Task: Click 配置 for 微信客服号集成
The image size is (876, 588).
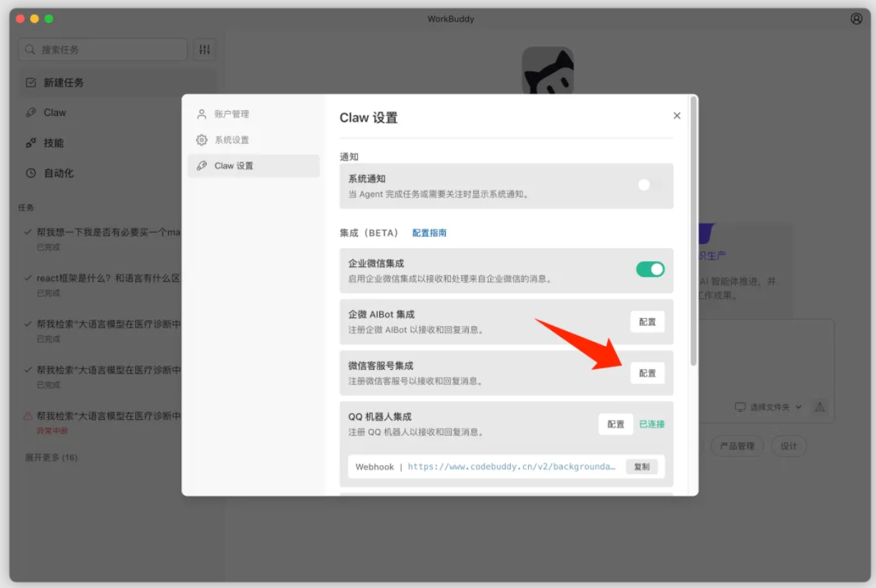Action: tap(647, 373)
